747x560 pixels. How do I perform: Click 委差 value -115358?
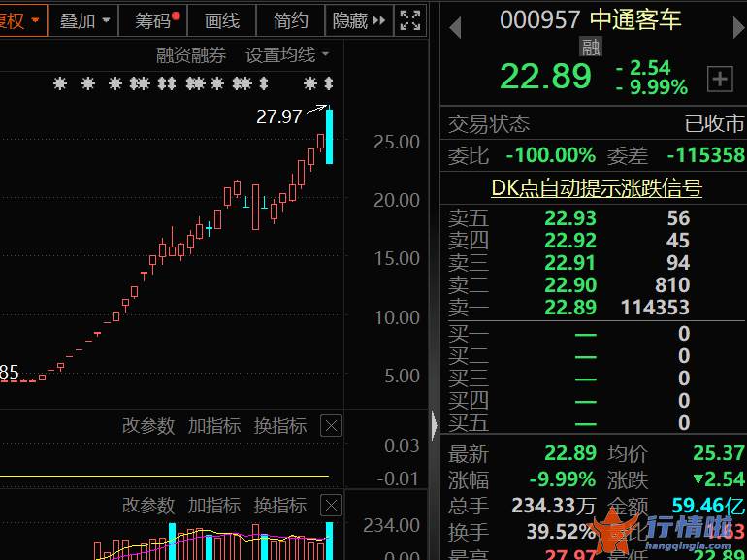[706, 155]
